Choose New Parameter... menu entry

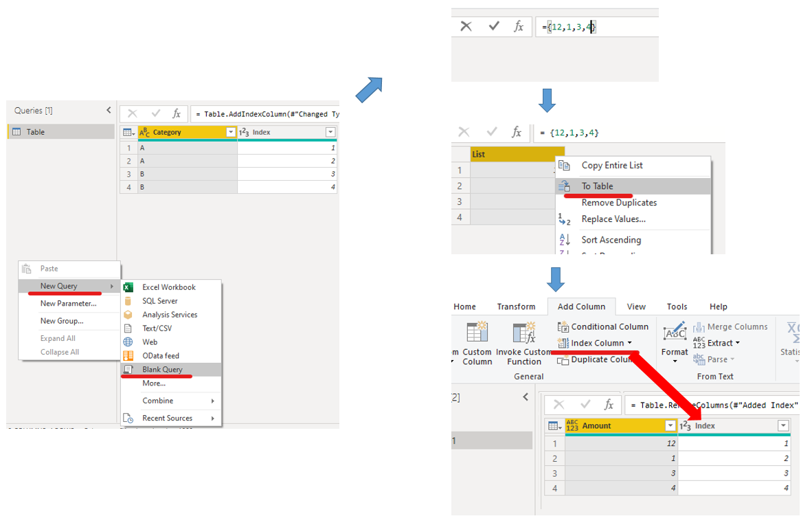[69, 304]
